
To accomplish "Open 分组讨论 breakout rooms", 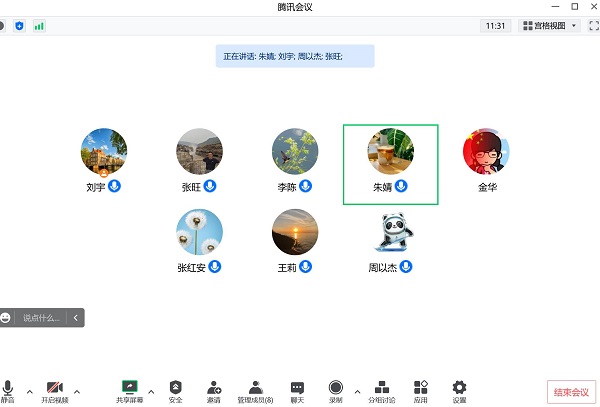I will click(382, 389).
